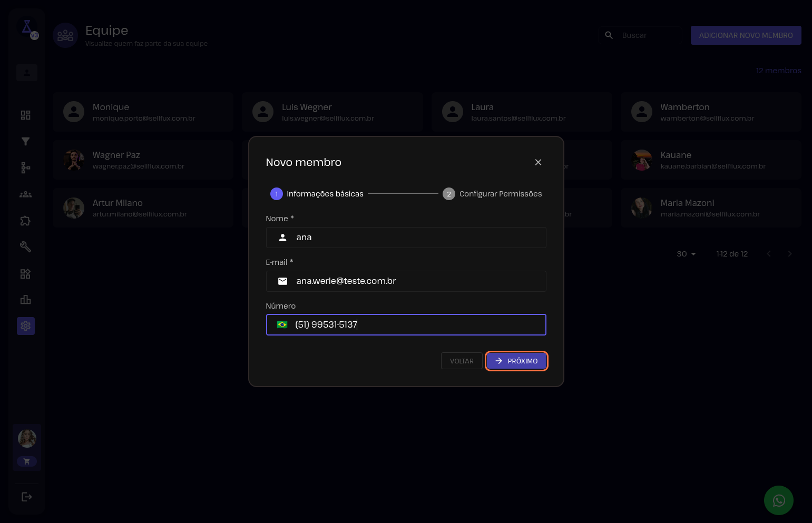Viewport: 812px width, 523px height.
Task: Close the Novo membro dialog
Action: coord(538,162)
